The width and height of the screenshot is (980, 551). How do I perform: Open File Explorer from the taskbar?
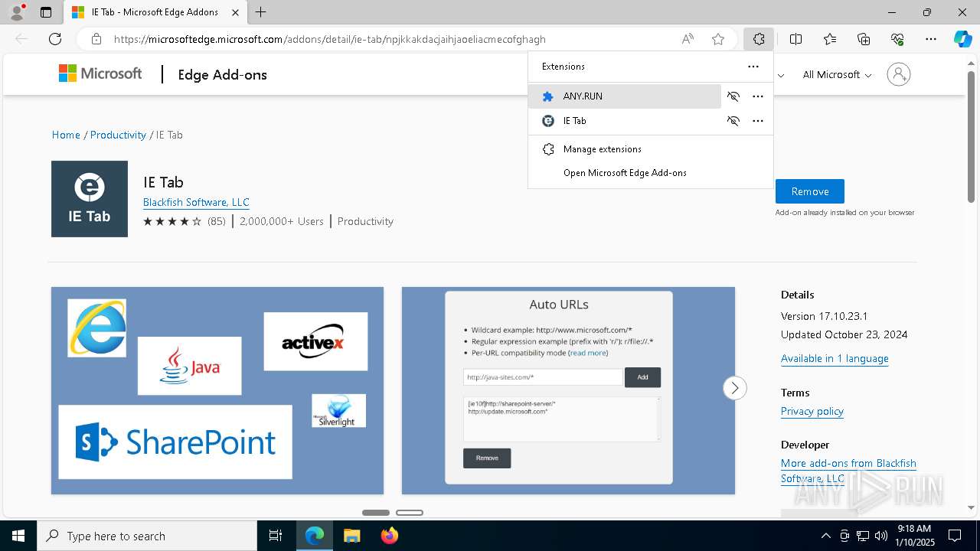351,536
